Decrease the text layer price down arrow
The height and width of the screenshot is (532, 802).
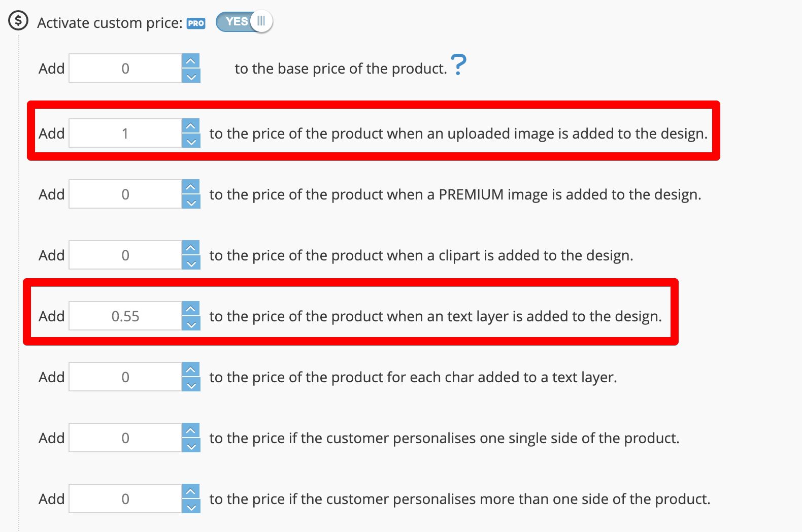coord(191,323)
